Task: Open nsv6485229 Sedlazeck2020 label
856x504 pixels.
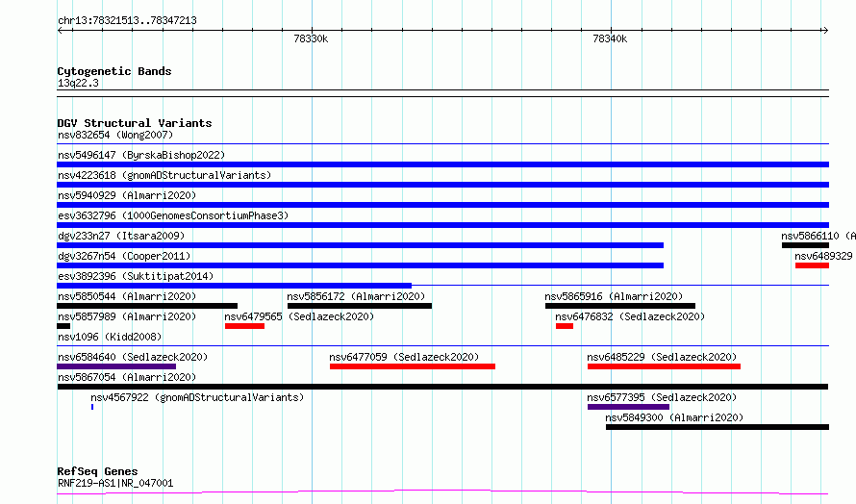Action: [662, 357]
